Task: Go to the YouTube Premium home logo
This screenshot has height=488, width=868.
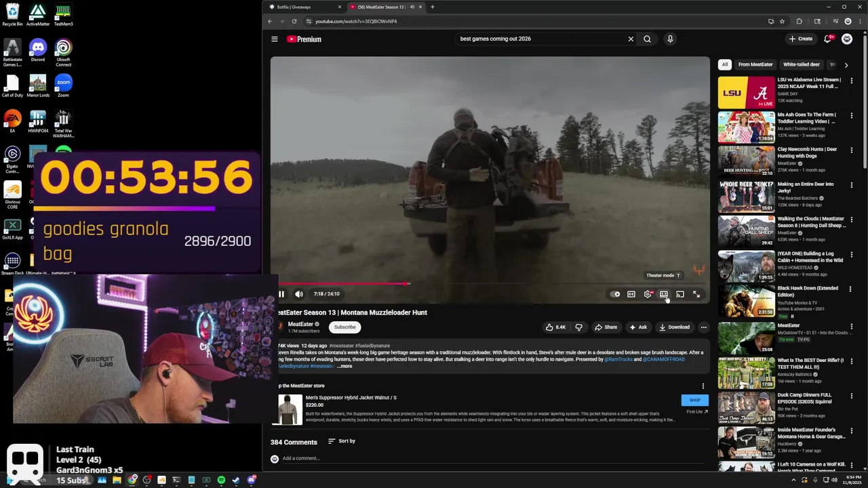Action: pyautogui.click(x=304, y=39)
